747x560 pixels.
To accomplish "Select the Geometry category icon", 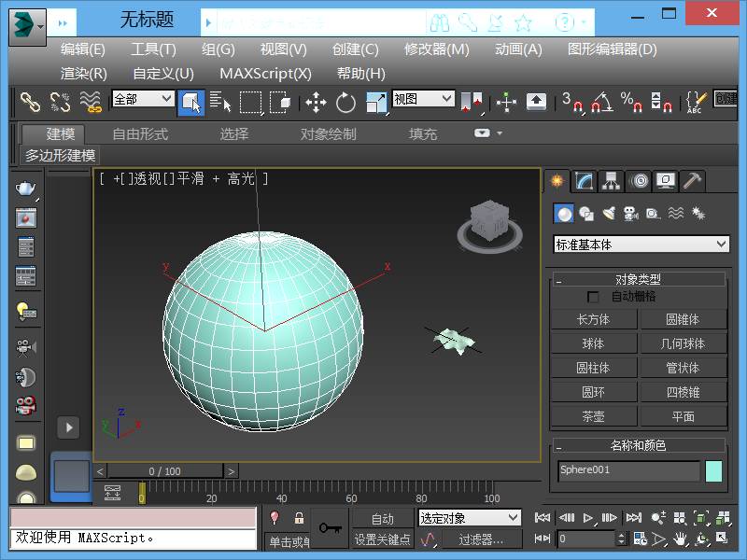I will point(564,214).
